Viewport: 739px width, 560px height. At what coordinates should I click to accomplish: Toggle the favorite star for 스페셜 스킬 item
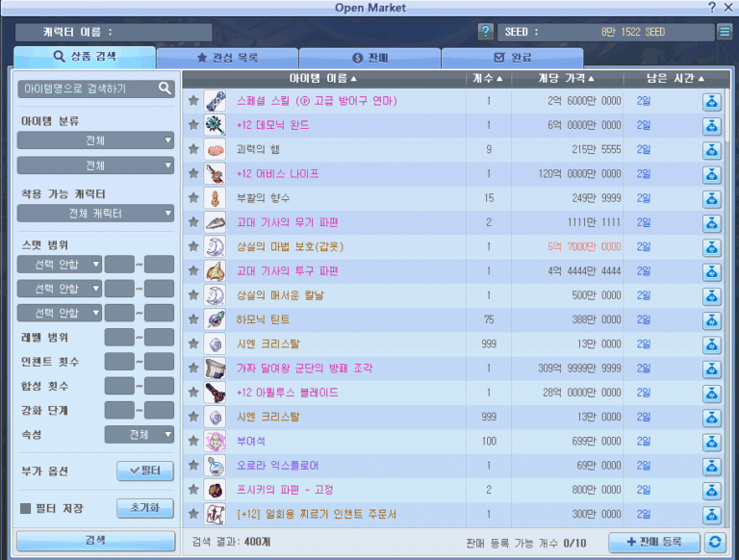(193, 101)
